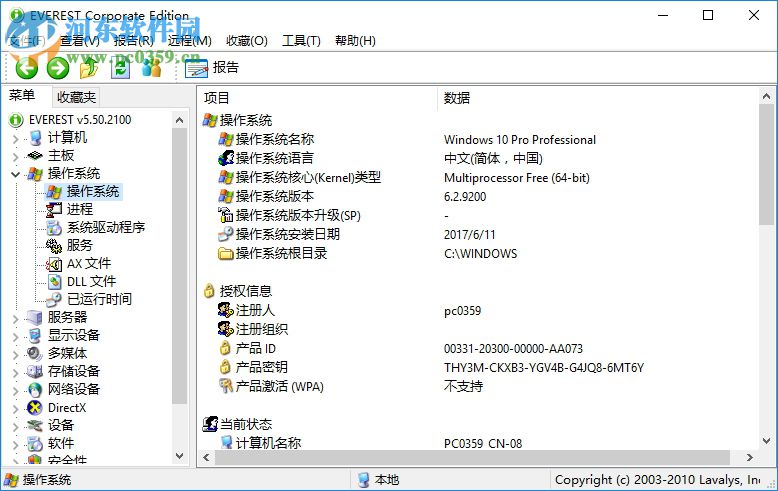Click the folder icon beside 操作系统根目录

click(226, 253)
